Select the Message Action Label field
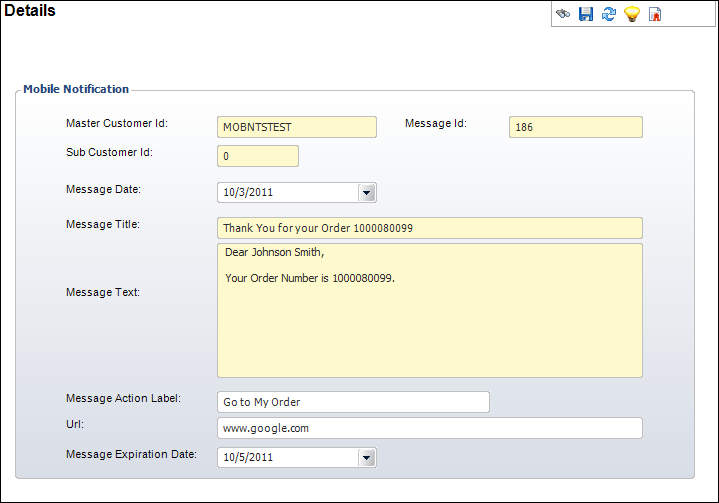Screen dimensions: 719x503 pyautogui.click(x=353, y=402)
